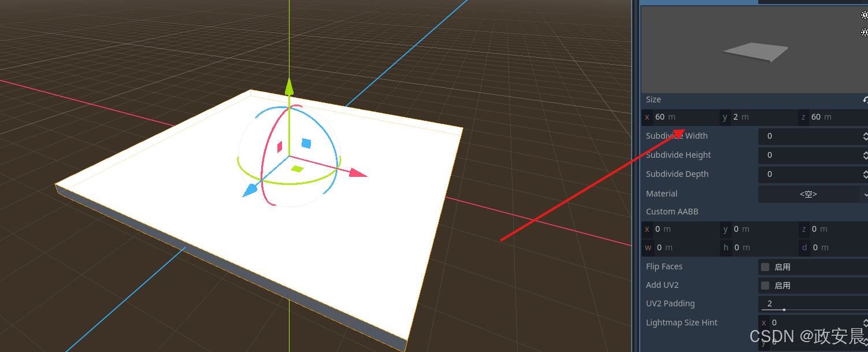Click the Size z field showing 60
Image resolution: width=868 pixels, height=352 pixels.
(833, 117)
